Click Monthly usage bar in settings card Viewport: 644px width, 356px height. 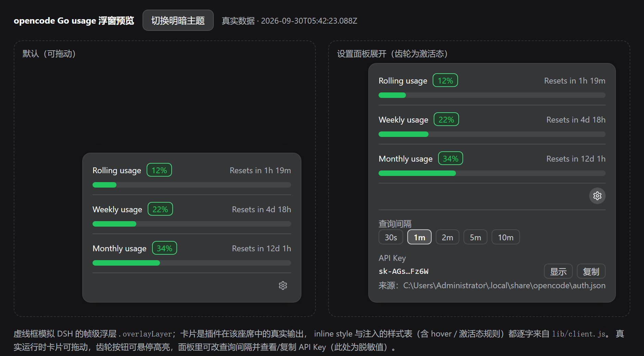pos(492,173)
